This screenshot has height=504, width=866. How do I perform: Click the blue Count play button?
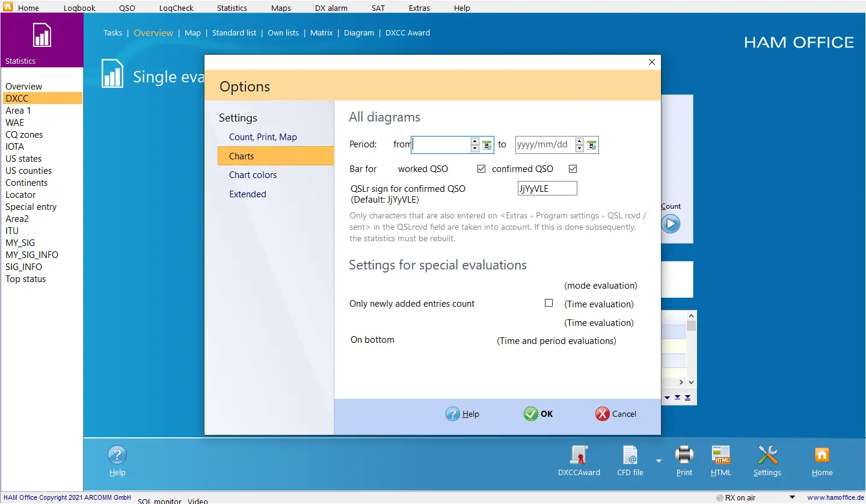pos(671,224)
